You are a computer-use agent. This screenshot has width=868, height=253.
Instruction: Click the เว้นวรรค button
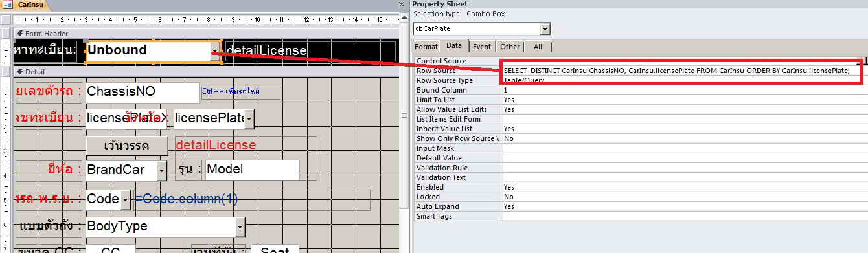coord(127,146)
